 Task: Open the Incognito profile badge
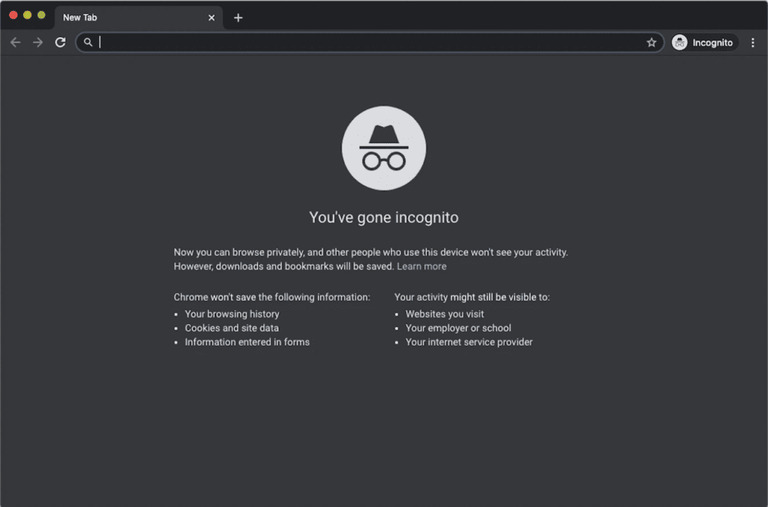coord(704,43)
